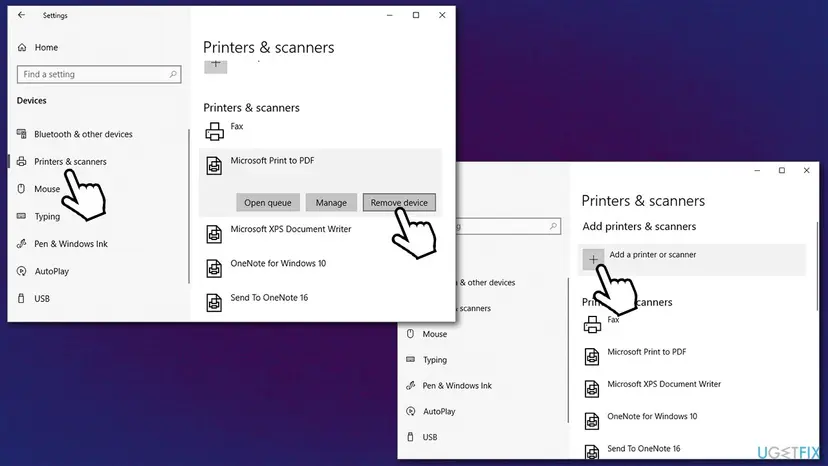Open Typing settings in the back window sidebar
Image resolution: width=828 pixels, height=466 pixels.
[435, 360]
